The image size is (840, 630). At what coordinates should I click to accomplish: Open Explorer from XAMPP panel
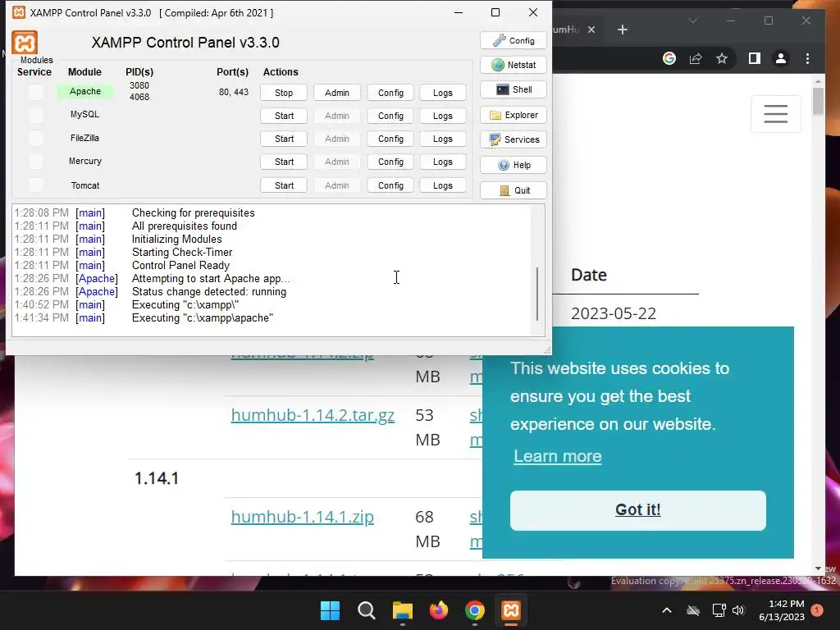click(x=514, y=115)
